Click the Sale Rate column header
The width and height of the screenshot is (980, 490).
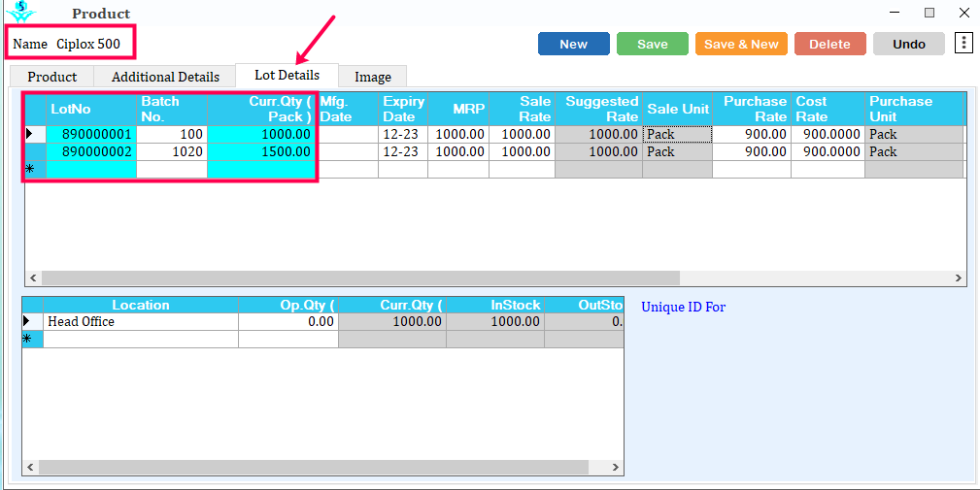click(522, 109)
